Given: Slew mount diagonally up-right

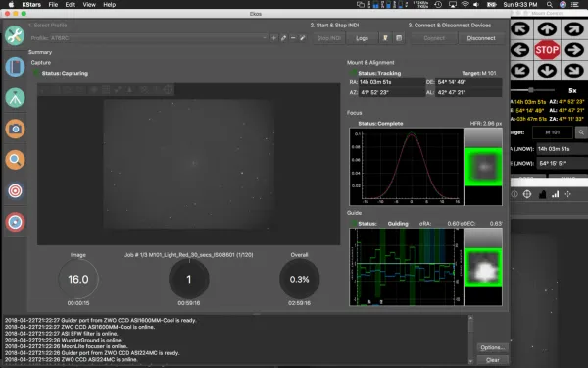Looking at the screenshot, I should point(573,29).
